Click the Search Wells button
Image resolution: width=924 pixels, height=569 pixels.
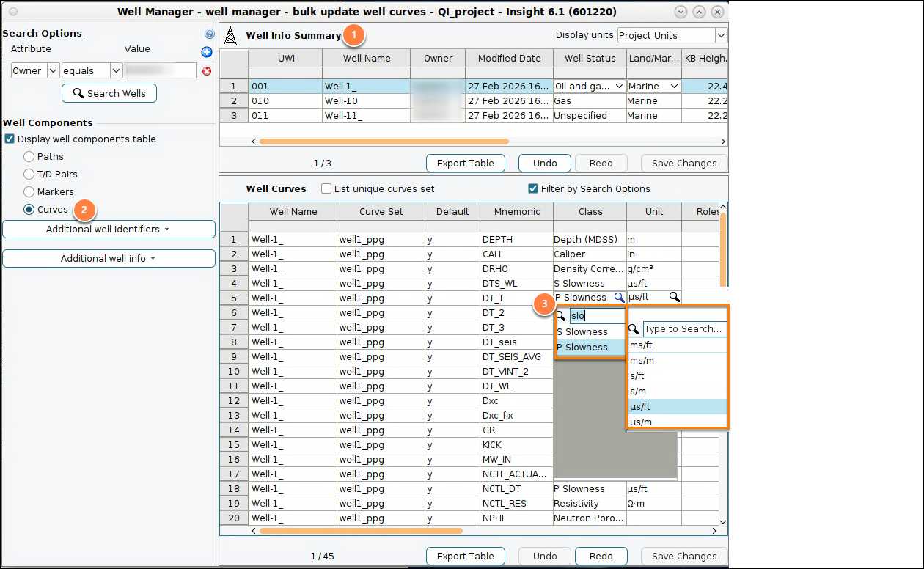(109, 93)
